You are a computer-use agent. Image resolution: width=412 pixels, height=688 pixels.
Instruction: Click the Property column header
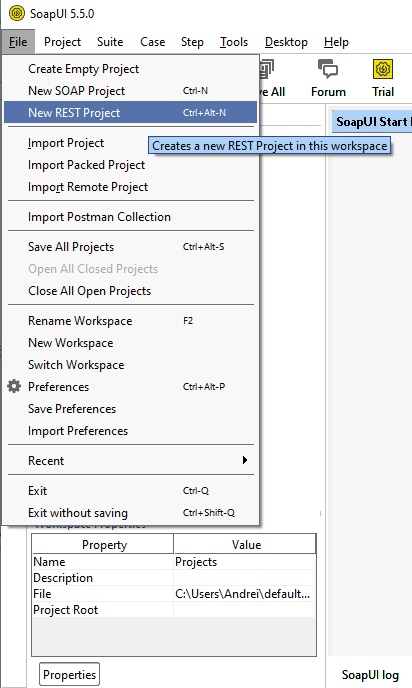coord(103,545)
